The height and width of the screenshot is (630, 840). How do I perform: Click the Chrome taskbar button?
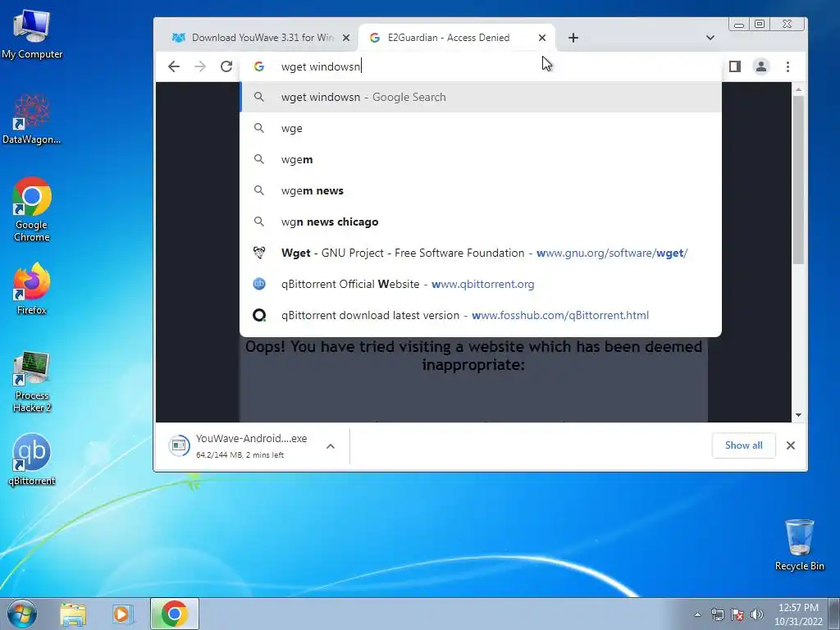coord(174,614)
